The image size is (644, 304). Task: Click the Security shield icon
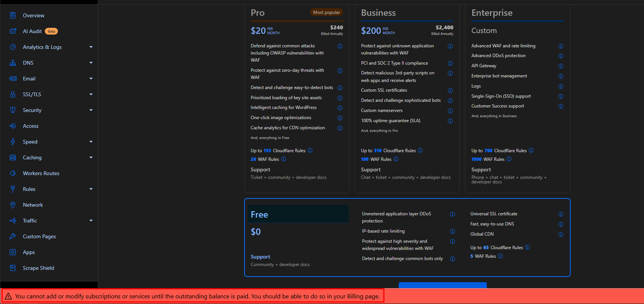click(13, 110)
